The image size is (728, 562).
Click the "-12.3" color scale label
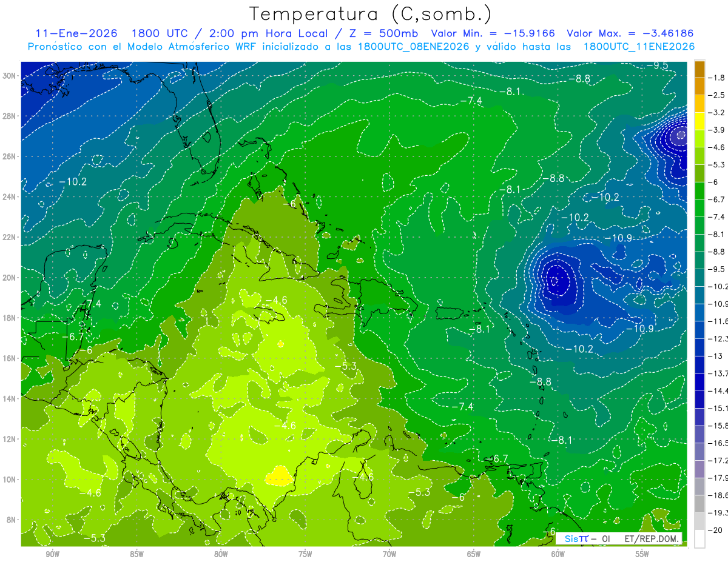[717, 338]
